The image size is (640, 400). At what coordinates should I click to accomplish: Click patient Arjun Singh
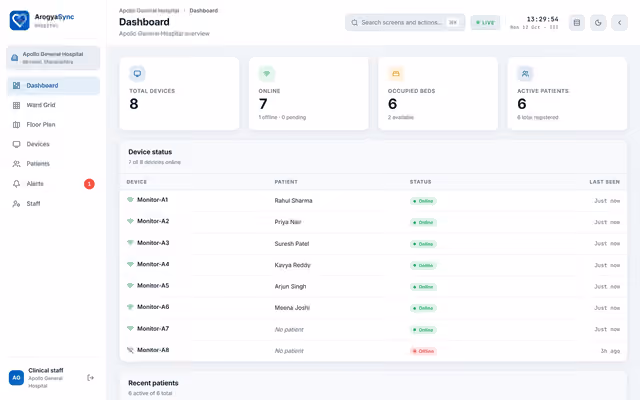(x=290, y=287)
